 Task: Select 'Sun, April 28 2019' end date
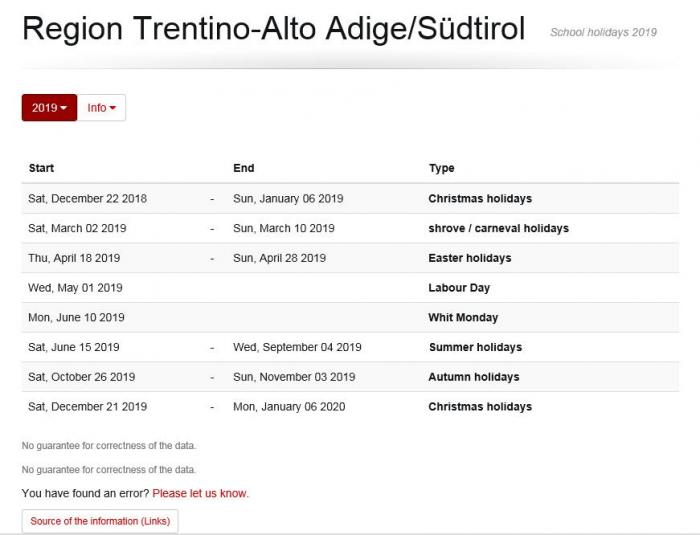pyautogui.click(x=279, y=258)
